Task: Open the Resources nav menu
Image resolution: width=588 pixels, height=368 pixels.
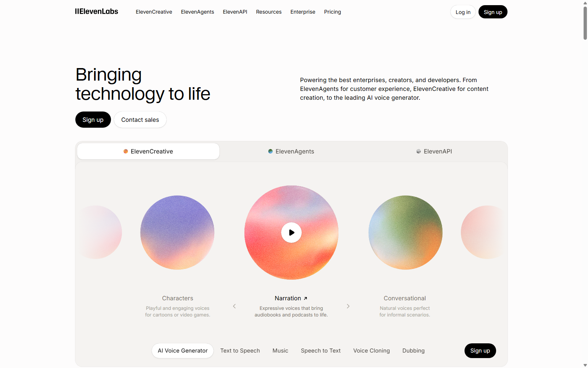Action: pyautogui.click(x=269, y=12)
